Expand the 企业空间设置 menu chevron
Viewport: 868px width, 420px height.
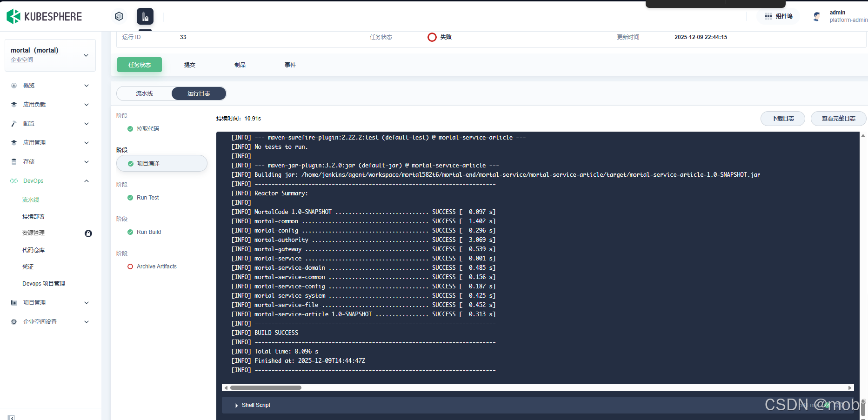coord(87,322)
